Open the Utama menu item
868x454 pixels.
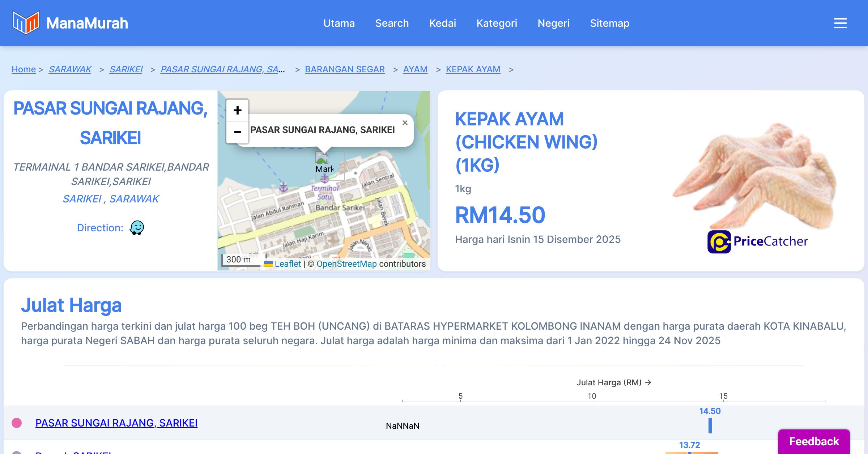coord(339,23)
